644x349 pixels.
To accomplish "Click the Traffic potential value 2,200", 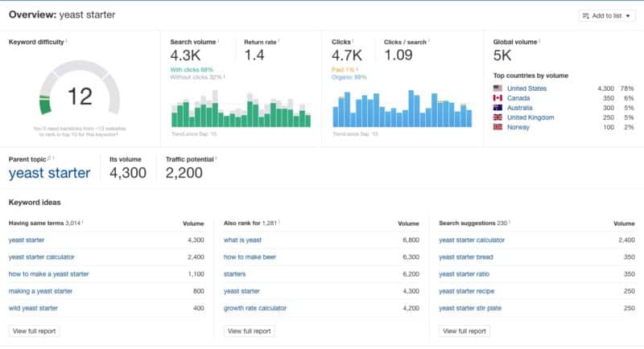I will pyautogui.click(x=184, y=173).
